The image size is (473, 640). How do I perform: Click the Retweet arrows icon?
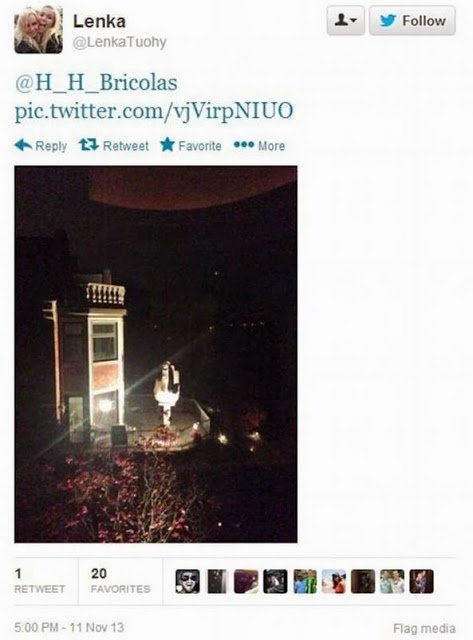[89, 145]
